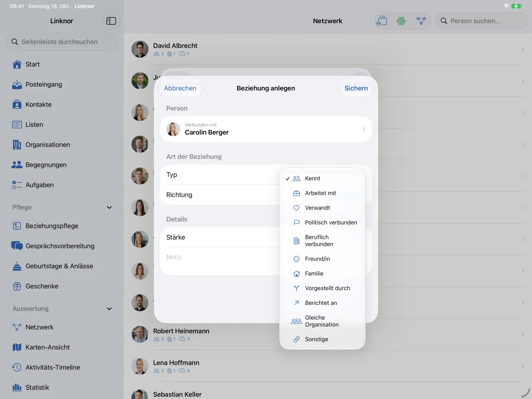Select Freund/in in the type menu
532x399 pixels.
point(322,259)
